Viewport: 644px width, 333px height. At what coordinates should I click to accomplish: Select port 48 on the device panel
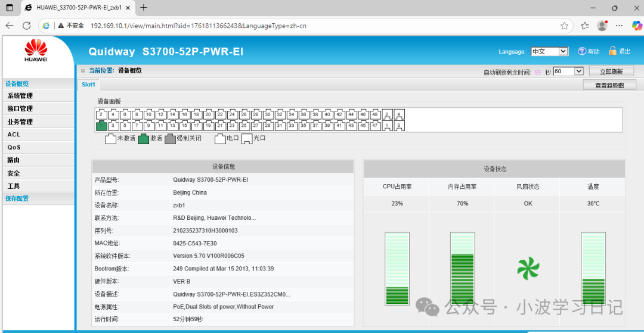tap(375, 114)
